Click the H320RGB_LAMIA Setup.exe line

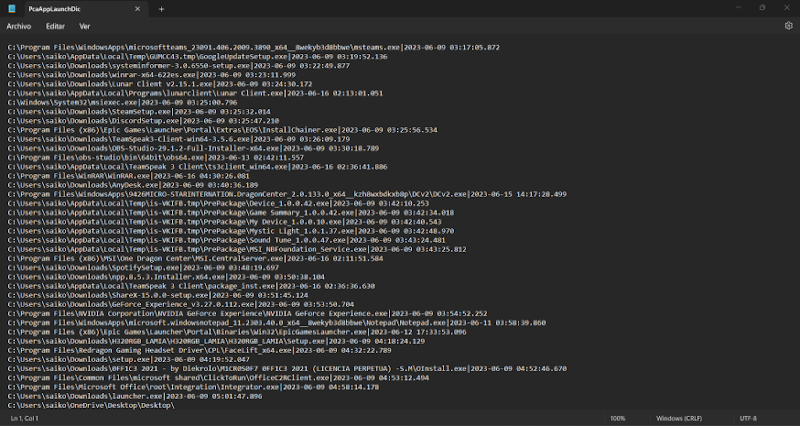tap(216, 341)
